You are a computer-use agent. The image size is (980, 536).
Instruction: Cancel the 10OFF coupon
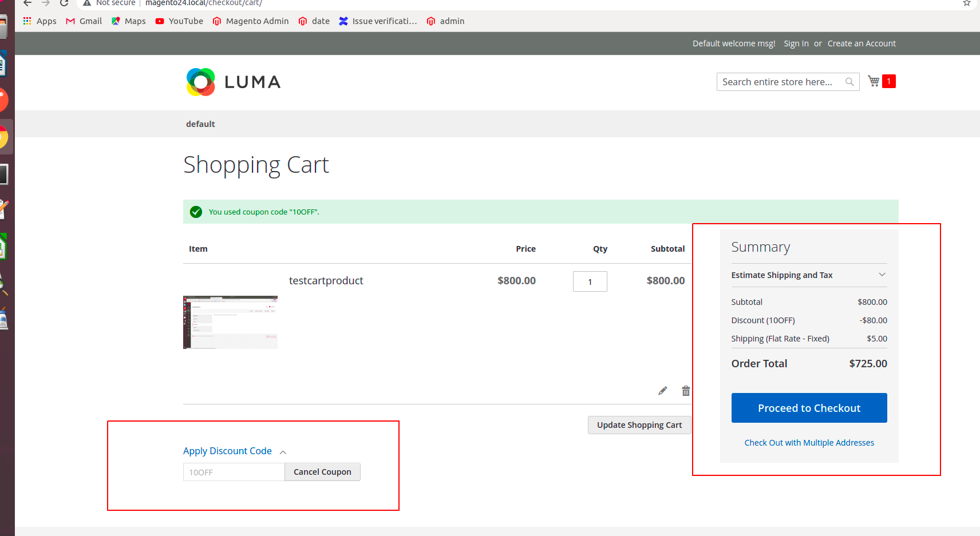coord(322,471)
